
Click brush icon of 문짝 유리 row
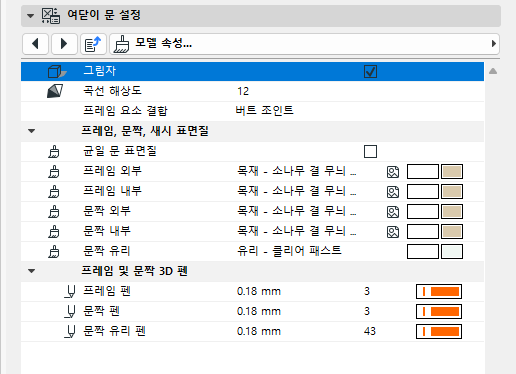54,251
